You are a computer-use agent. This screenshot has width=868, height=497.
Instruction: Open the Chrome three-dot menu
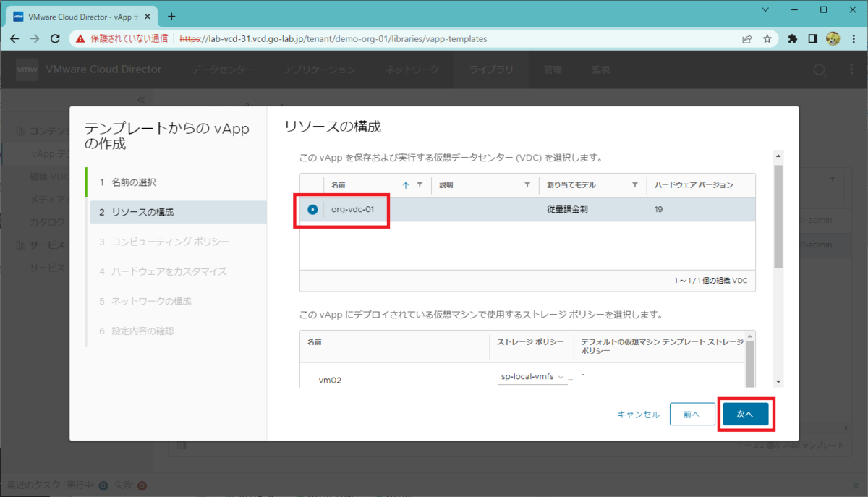tap(854, 39)
